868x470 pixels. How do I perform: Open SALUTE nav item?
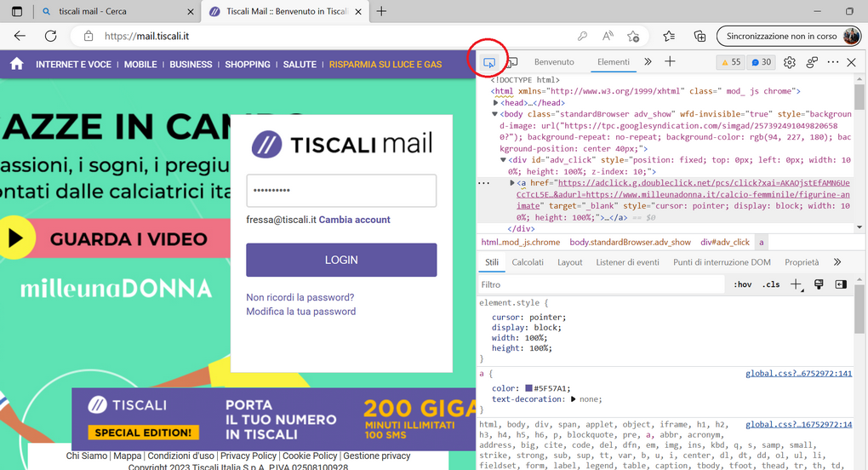coord(300,64)
